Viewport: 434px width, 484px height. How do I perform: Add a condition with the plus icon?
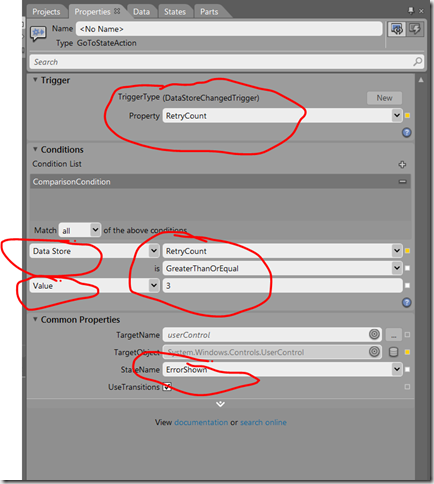(402, 164)
